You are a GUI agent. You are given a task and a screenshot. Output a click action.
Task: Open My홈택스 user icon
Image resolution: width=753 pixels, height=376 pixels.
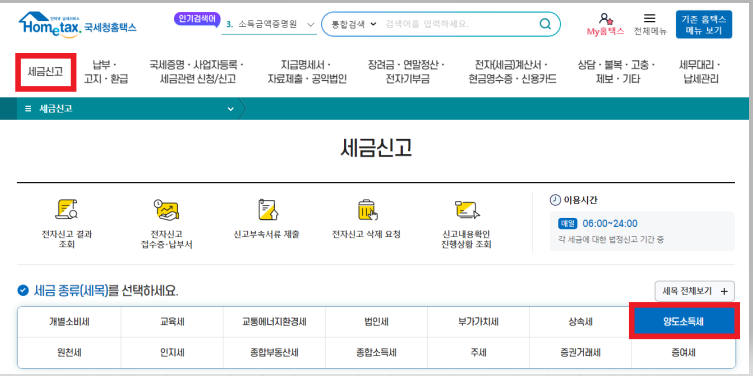(606, 19)
